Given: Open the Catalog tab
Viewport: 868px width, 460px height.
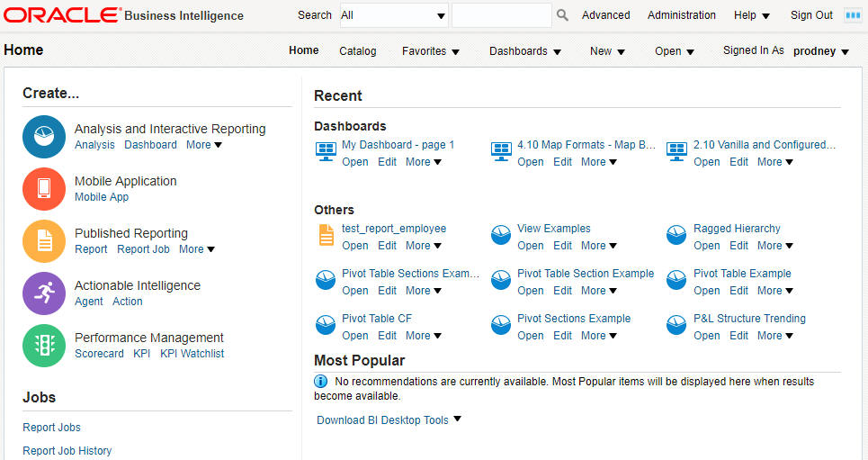Looking at the screenshot, I should (358, 51).
